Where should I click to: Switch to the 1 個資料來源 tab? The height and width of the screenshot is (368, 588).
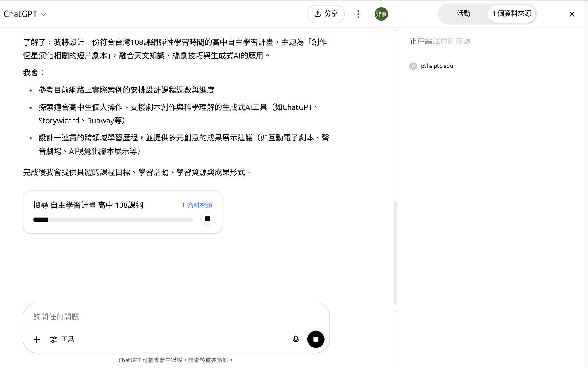pyautogui.click(x=511, y=14)
